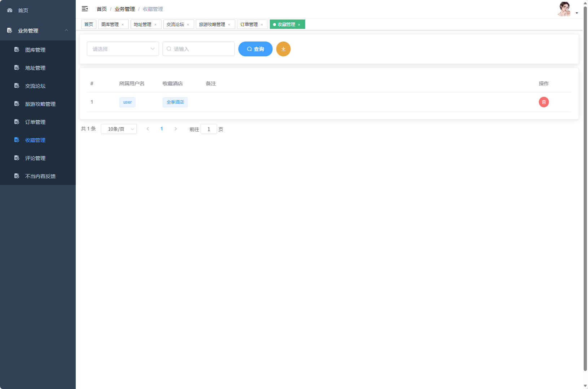Open the 10条/页 page size dropdown
The width and height of the screenshot is (588, 389).
[x=119, y=129]
